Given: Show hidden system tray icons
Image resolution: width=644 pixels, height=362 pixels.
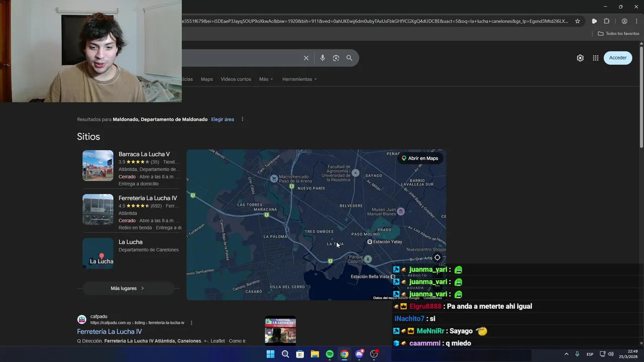Looking at the screenshot, I should pos(566,354).
